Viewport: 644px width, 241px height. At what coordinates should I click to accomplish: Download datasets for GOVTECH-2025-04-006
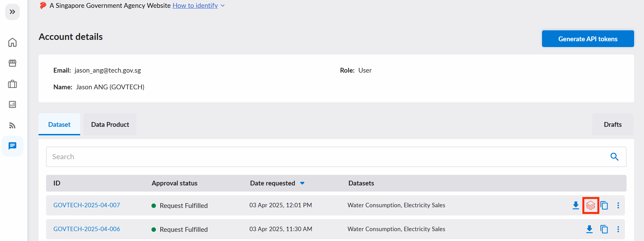tap(589, 229)
